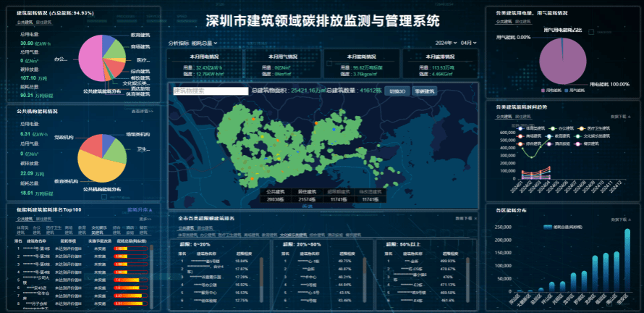Open the 分析指标 能耗总量 dropdown

[x=194, y=43]
